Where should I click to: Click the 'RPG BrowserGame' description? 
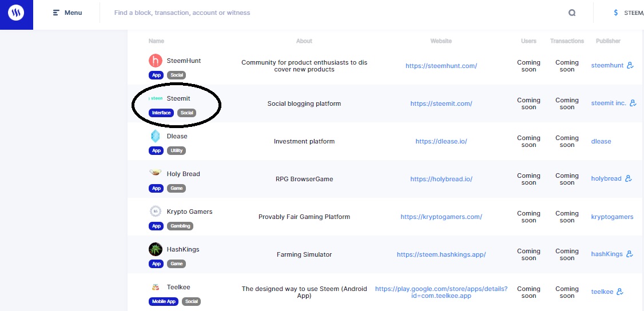[304, 179]
